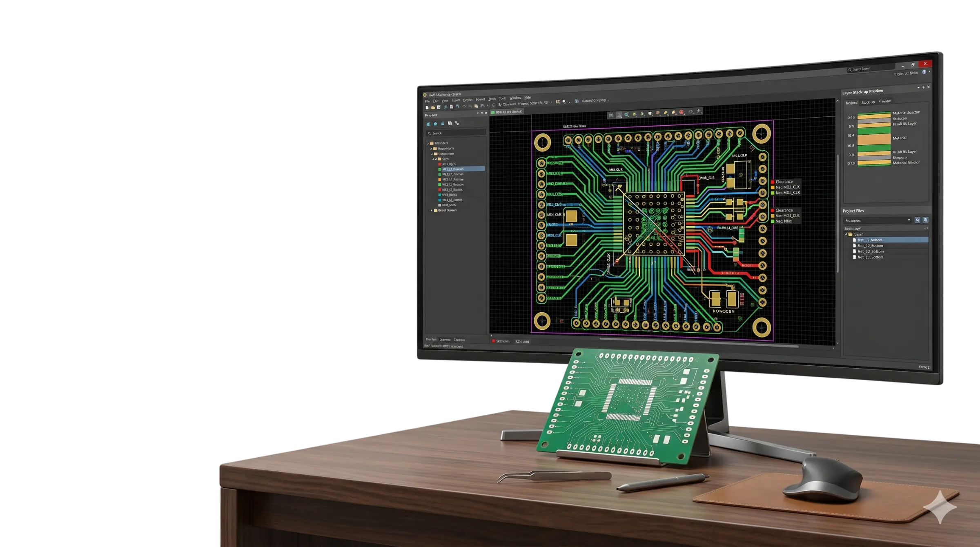Image resolution: width=980 pixels, height=547 pixels.
Task: Click the Edit menu item
Action: point(436,101)
